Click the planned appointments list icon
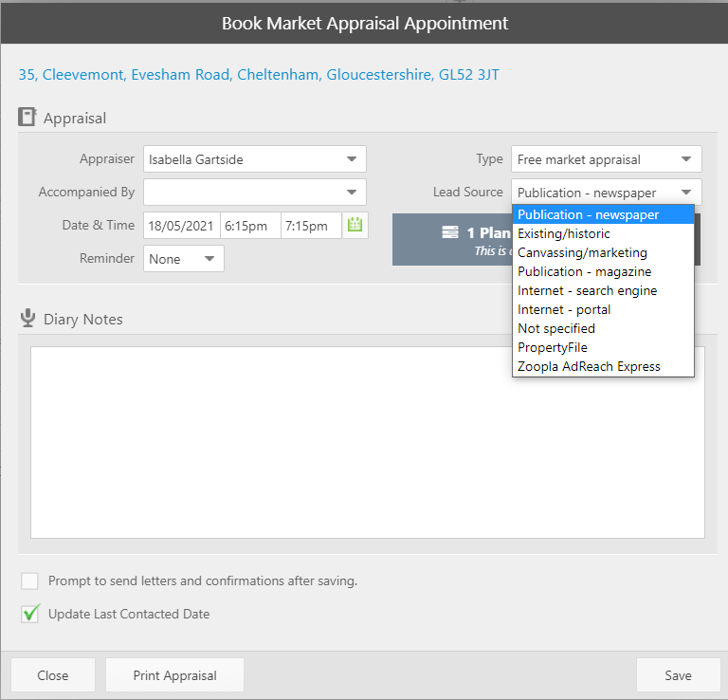Screen dimensions: 728x700 (450, 231)
